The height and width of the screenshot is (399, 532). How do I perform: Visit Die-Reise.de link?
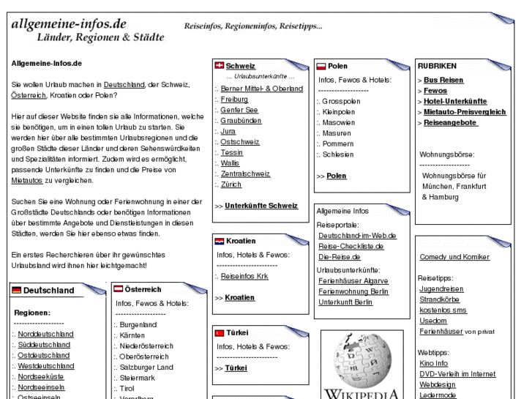[x=340, y=257]
